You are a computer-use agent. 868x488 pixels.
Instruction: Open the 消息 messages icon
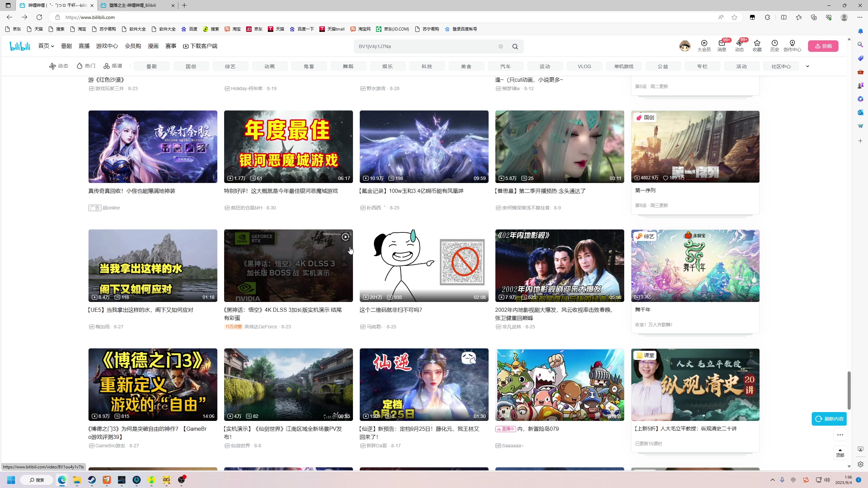point(722,46)
